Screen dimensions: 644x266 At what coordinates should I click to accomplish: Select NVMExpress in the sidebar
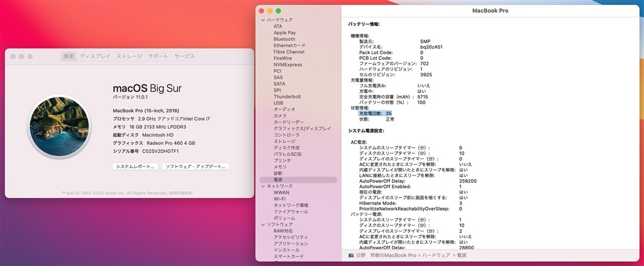288,65
